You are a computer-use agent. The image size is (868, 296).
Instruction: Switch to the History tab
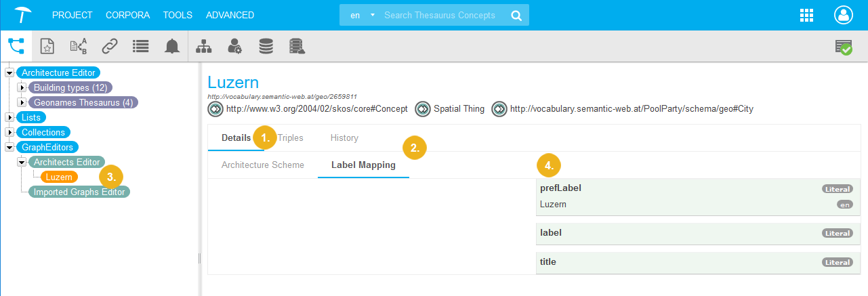tap(344, 138)
